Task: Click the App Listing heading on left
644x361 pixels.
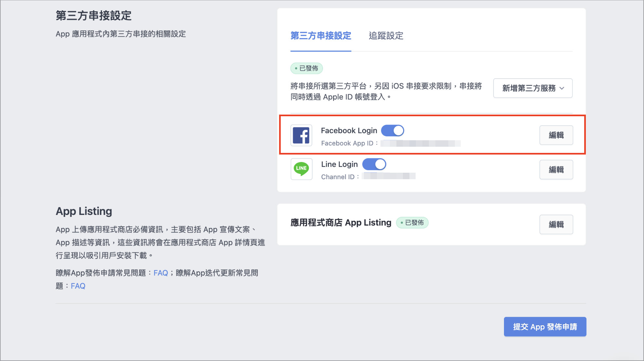Action: pos(84,211)
